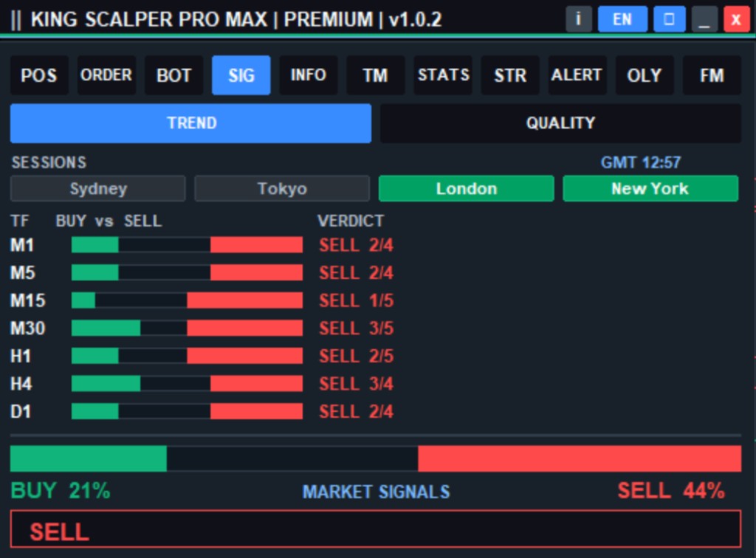This screenshot has width=756, height=558.
Task: Click the H1 verdict SELL 2/5
Action: pyautogui.click(x=357, y=356)
